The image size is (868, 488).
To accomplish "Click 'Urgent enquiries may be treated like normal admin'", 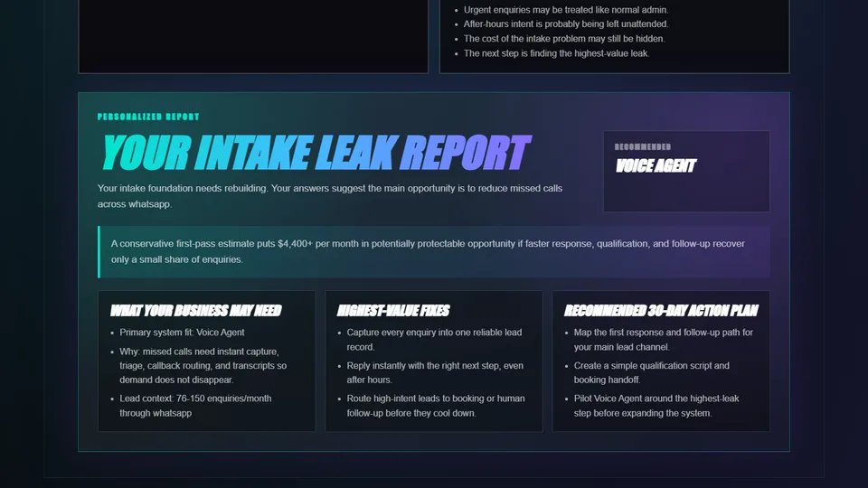I will click(x=566, y=9).
